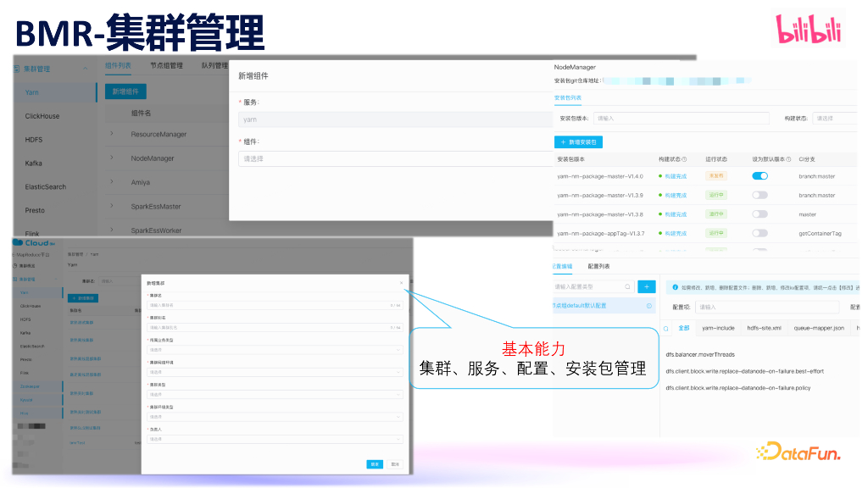Click the magnifier icon in the config type search box
Screen dimensions: 868x488
(627, 286)
